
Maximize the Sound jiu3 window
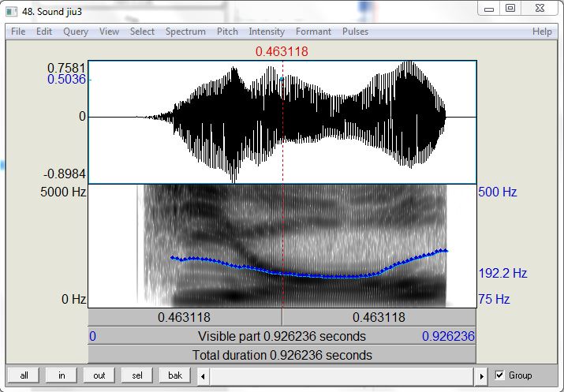[510, 9]
